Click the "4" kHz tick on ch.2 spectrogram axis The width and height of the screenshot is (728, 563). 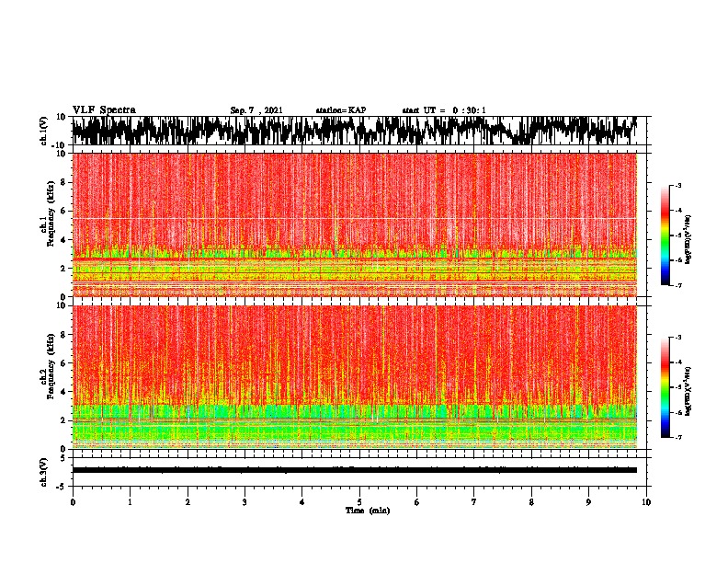click(x=63, y=392)
